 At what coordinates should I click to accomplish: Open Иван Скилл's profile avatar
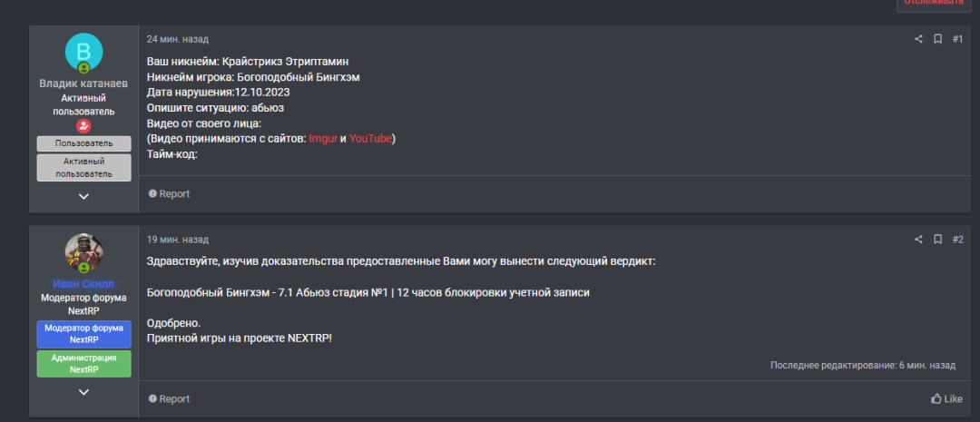(x=83, y=252)
